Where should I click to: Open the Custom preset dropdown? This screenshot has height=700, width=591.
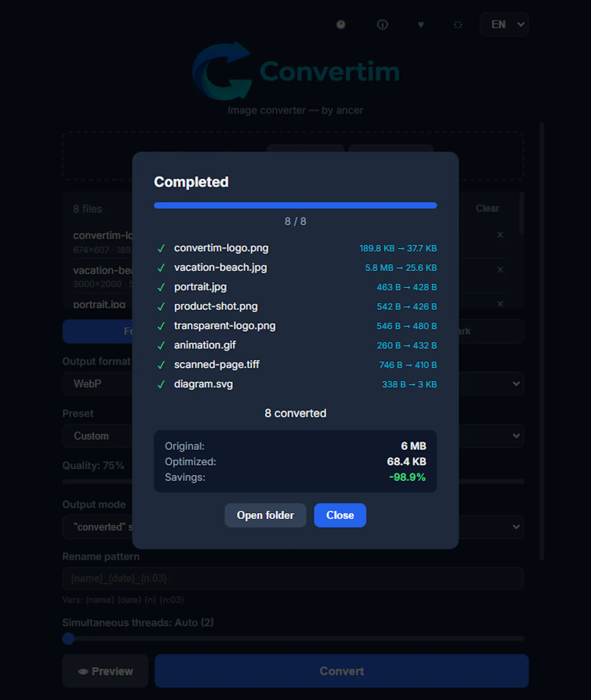[293, 436]
